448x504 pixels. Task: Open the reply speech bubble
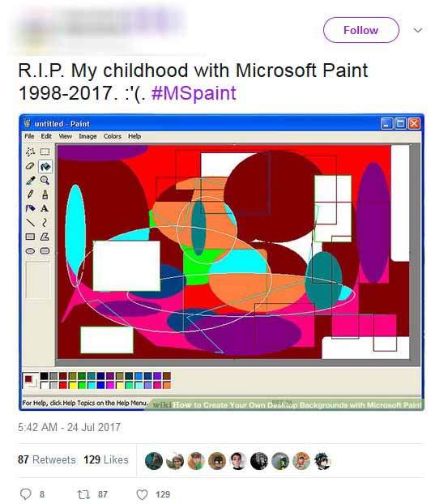[26, 494]
